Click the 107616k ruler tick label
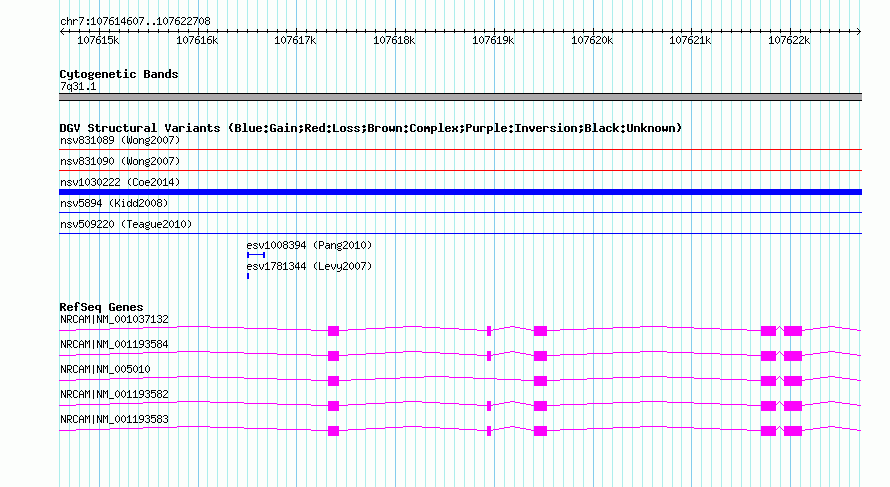890x487 pixels. 197,40
